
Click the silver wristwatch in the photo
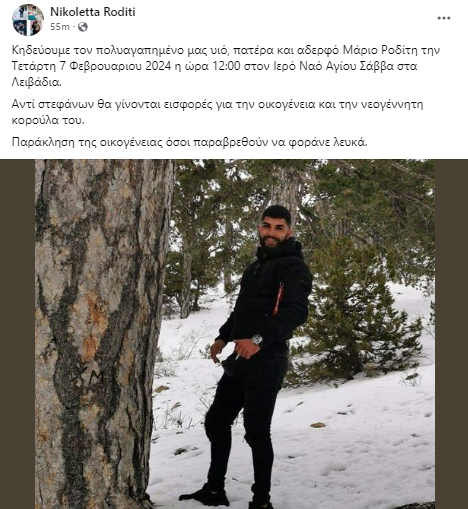click(257, 340)
